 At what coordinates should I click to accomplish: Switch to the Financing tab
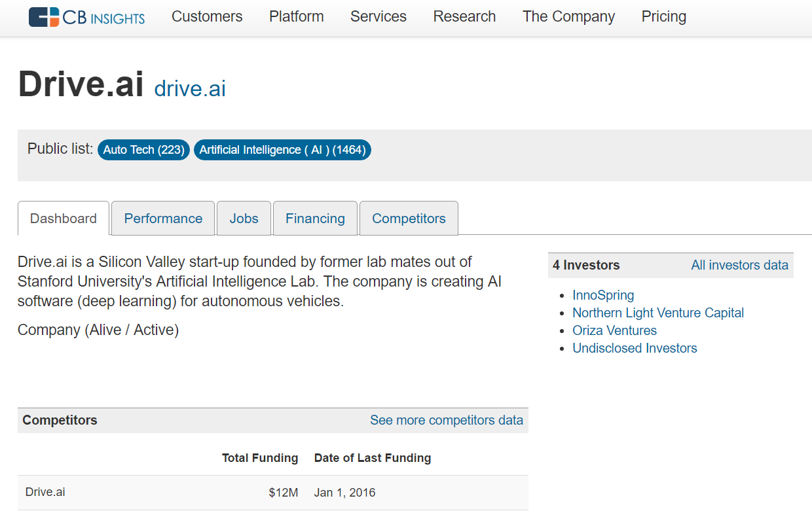tap(315, 219)
